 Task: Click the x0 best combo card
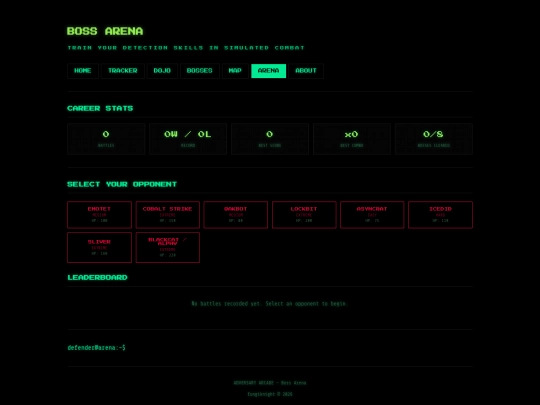pyautogui.click(x=352, y=139)
